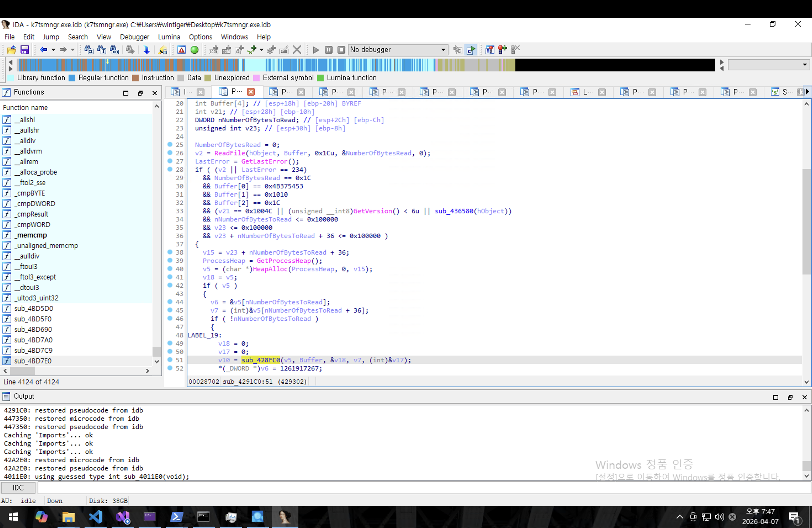Open the dropdown right of navigation band
The image size is (812, 528).
(805, 64)
